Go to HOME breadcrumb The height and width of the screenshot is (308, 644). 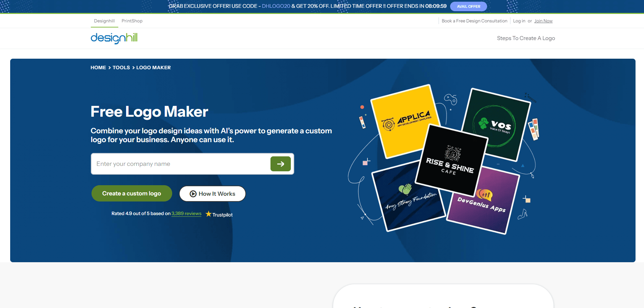tap(98, 68)
